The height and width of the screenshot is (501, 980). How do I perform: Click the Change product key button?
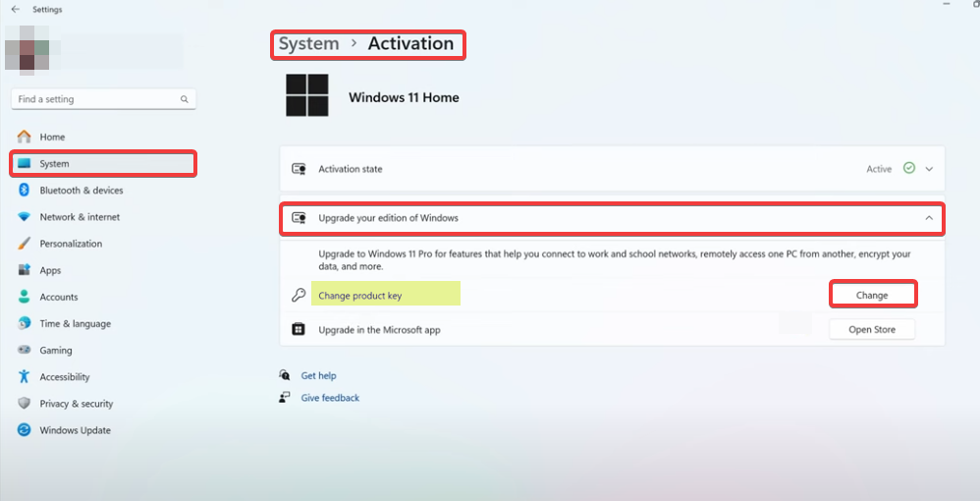(x=873, y=296)
